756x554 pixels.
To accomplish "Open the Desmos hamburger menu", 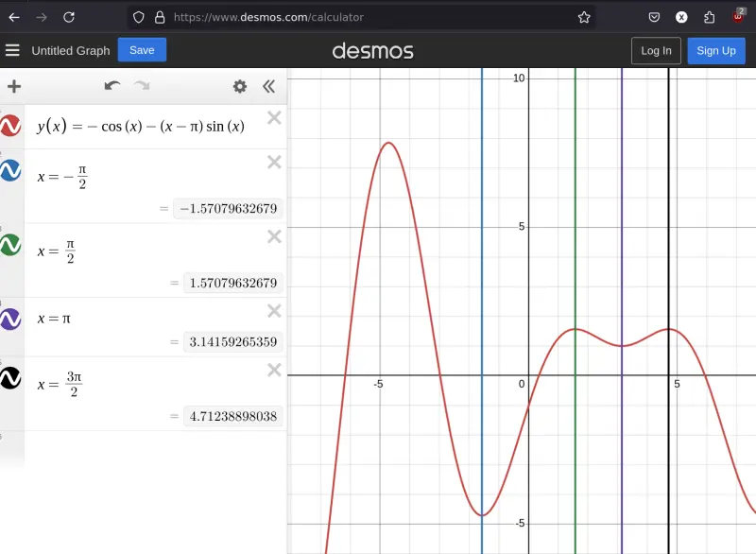I will pyautogui.click(x=12, y=50).
